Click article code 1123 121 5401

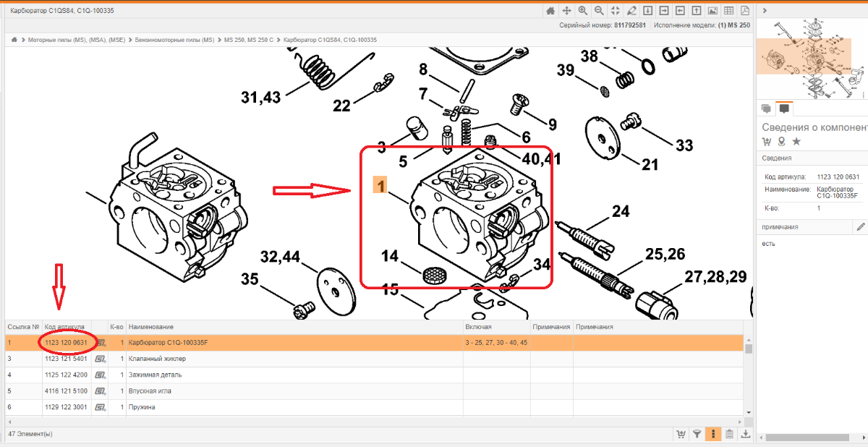[x=66, y=359]
